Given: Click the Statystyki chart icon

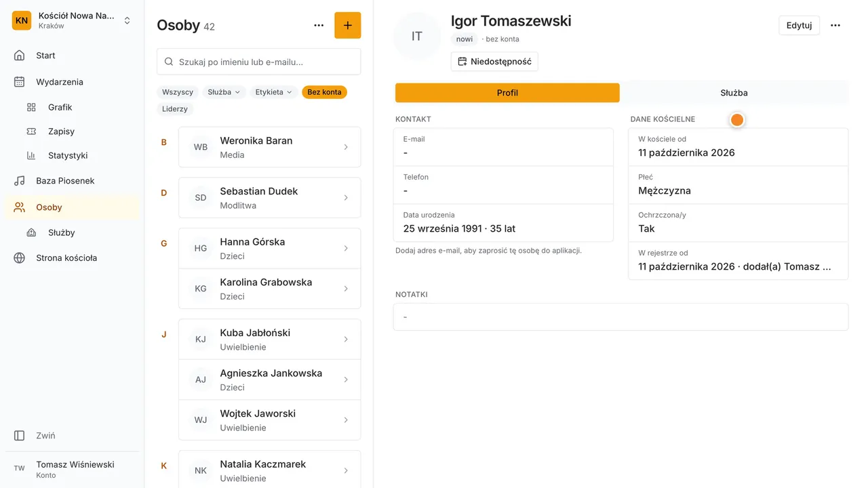Looking at the screenshot, I should pyautogui.click(x=31, y=155).
